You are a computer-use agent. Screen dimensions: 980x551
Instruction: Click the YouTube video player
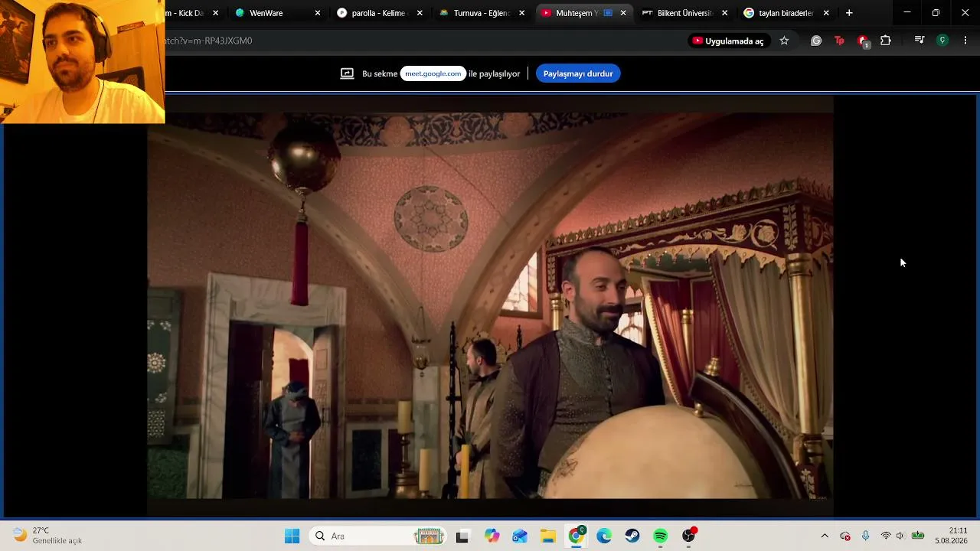[x=490, y=306]
